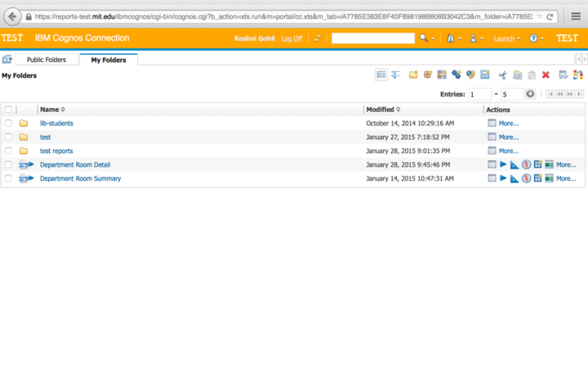Select the My Folders tab
Image resolution: width=588 pixels, height=368 pixels.
(108, 60)
